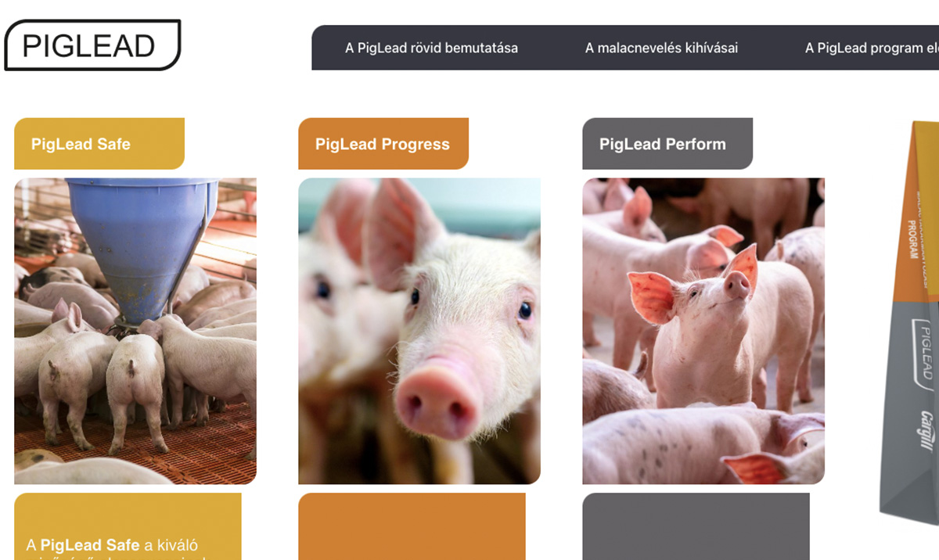The width and height of the screenshot is (939, 560).
Task: Click the yellow PigLead Safe description box
Action: 128,526
